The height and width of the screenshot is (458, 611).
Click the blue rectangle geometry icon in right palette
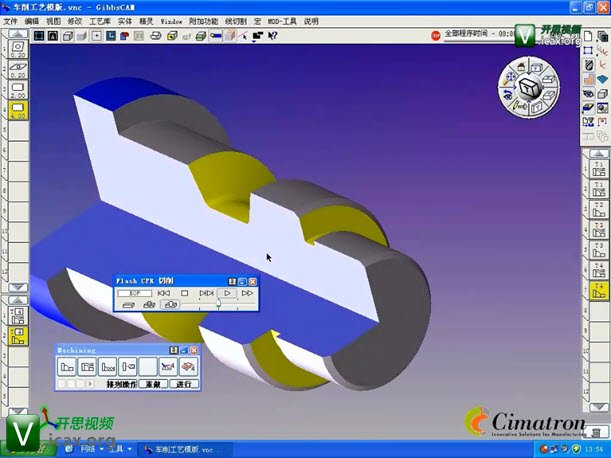[588, 51]
